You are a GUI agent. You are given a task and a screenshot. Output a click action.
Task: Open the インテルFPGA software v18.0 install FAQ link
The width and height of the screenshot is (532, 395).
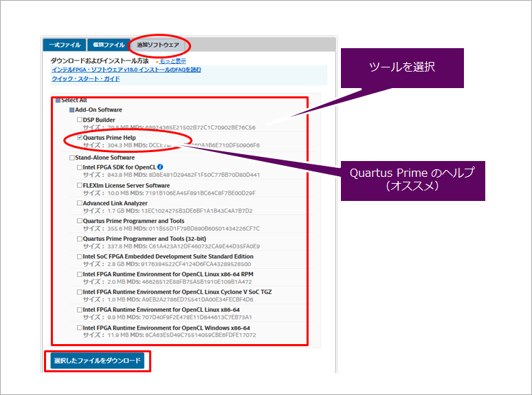pyautogui.click(x=126, y=70)
